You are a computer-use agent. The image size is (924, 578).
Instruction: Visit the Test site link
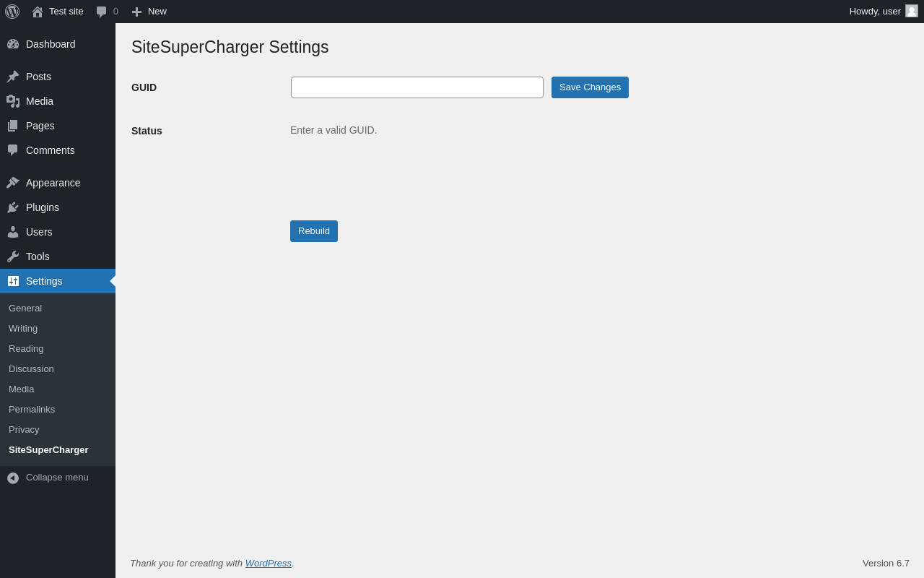[58, 12]
